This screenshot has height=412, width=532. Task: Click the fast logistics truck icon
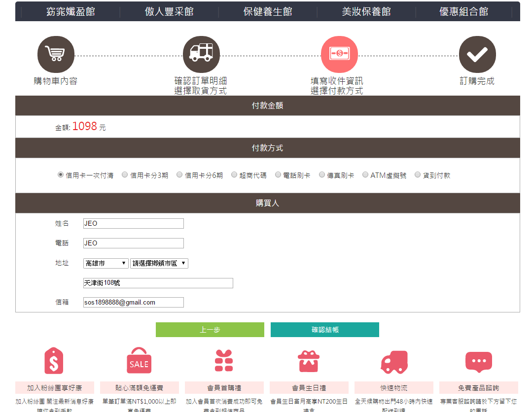pyautogui.click(x=394, y=362)
